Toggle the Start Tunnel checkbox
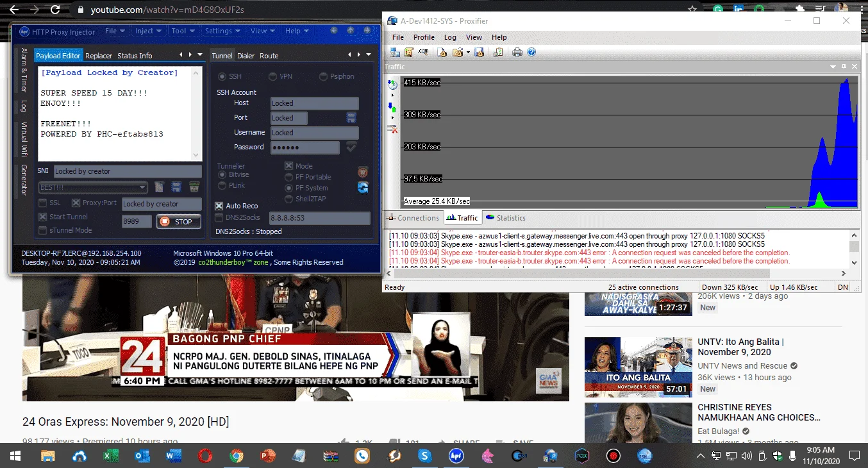Viewport: 868px width, 468px height. (x=43, y=217)
